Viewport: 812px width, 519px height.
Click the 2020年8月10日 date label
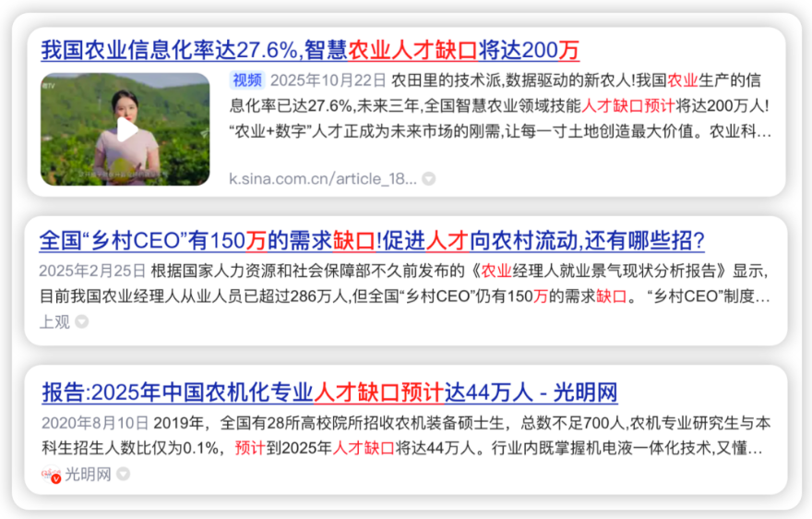[x=95, y=423]
